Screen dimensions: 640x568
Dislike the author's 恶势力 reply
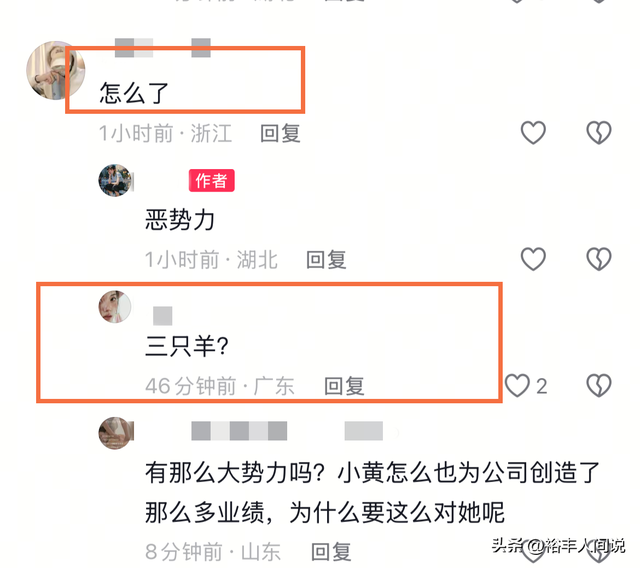[599, 259]
